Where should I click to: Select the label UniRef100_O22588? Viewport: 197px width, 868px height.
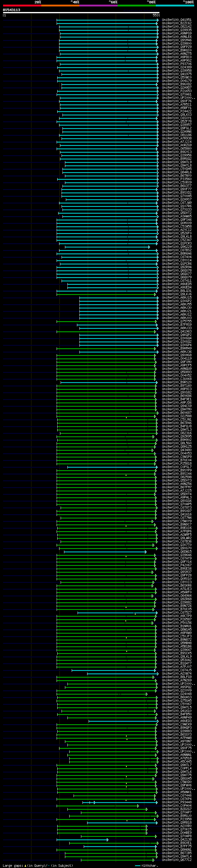[x=177, y=416]
